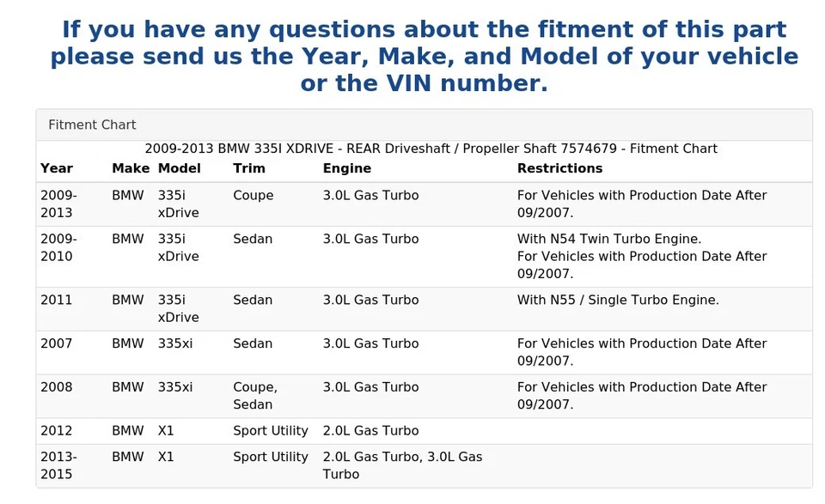825x504 pixels.
Task: Select the 2011 year cell
Action: click(57, 300)
